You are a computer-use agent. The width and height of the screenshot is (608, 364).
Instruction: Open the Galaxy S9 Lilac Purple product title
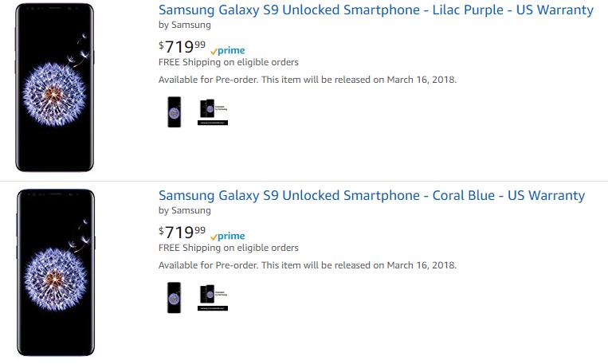click(375, 10)
